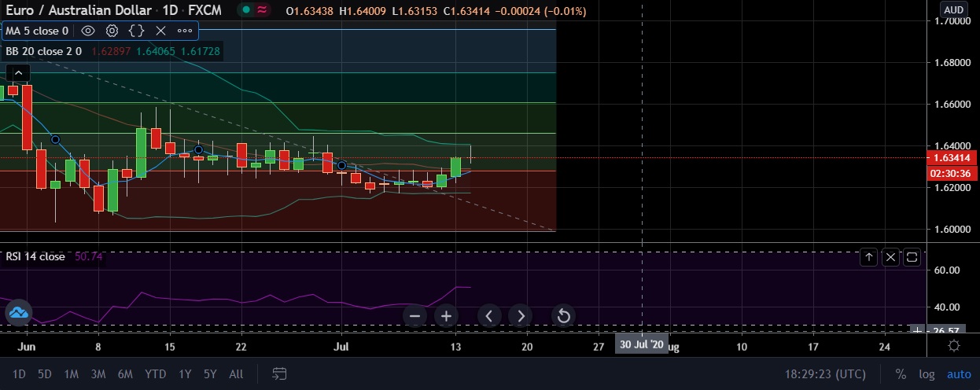This screenshot has height=390, width=980.
Task: Open chart settings gear at time axis
Action: (954, 346)
